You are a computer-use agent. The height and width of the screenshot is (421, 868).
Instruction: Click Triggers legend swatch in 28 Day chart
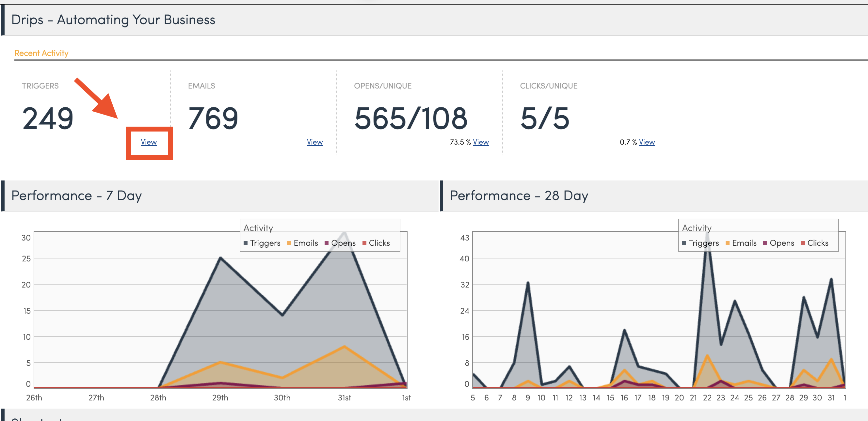(x=684, y=243)
